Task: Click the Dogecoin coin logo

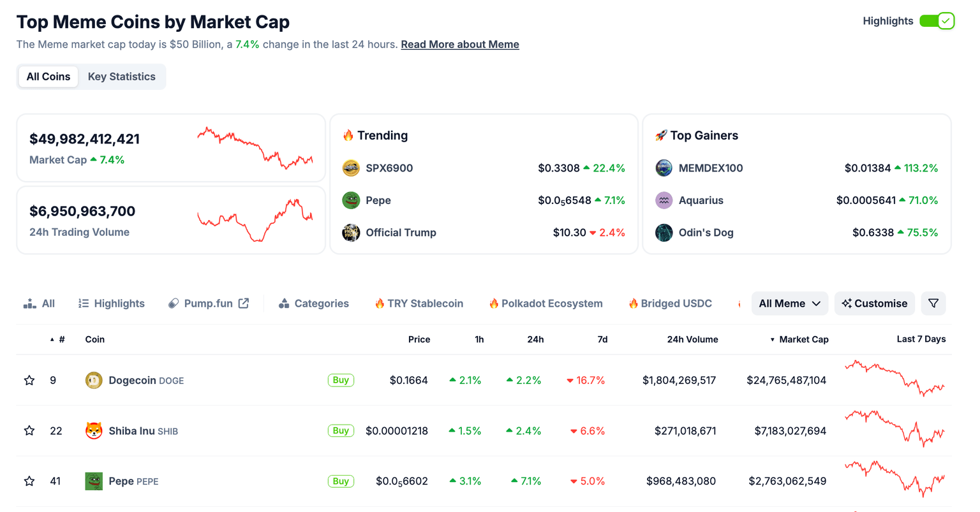Action: click(x=93, y=379)
